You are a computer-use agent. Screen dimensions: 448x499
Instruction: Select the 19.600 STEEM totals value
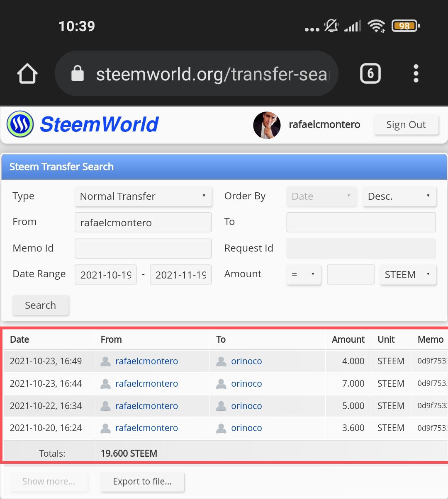[129, 453]
